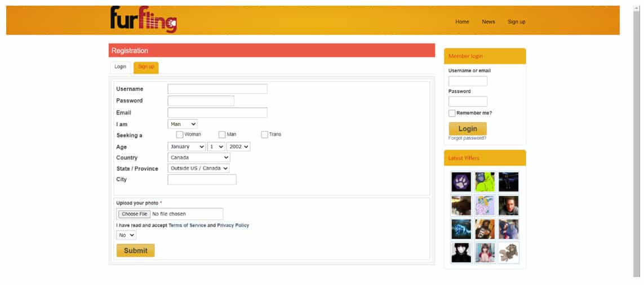644x285 pixels.
Task: Open the black-and-white face avatar
Action: (x=461, y=252)
